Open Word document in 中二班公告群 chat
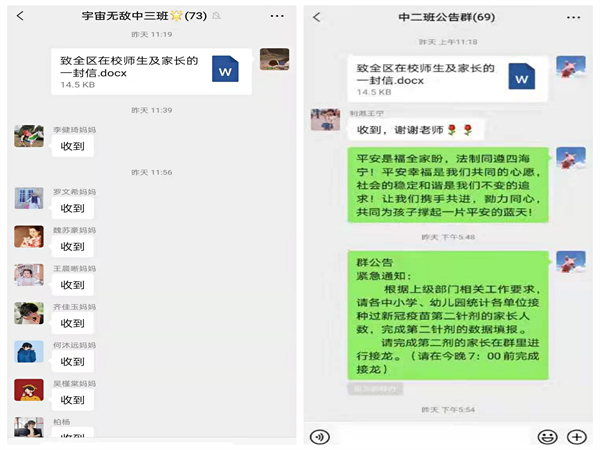The height and width of the screenshot is (450, 600). (x=447, y=79)
